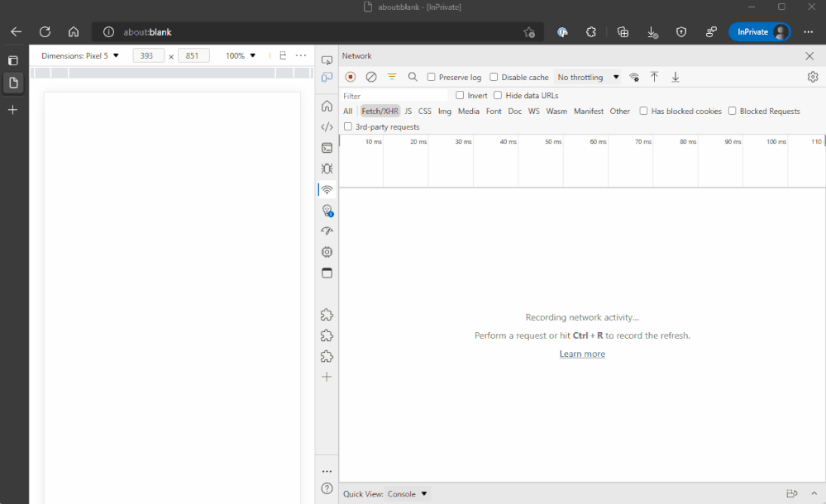This screenshot has width=826, height=504.
Task: Open the Sources bug icon
Action: [x=327, y=169]
